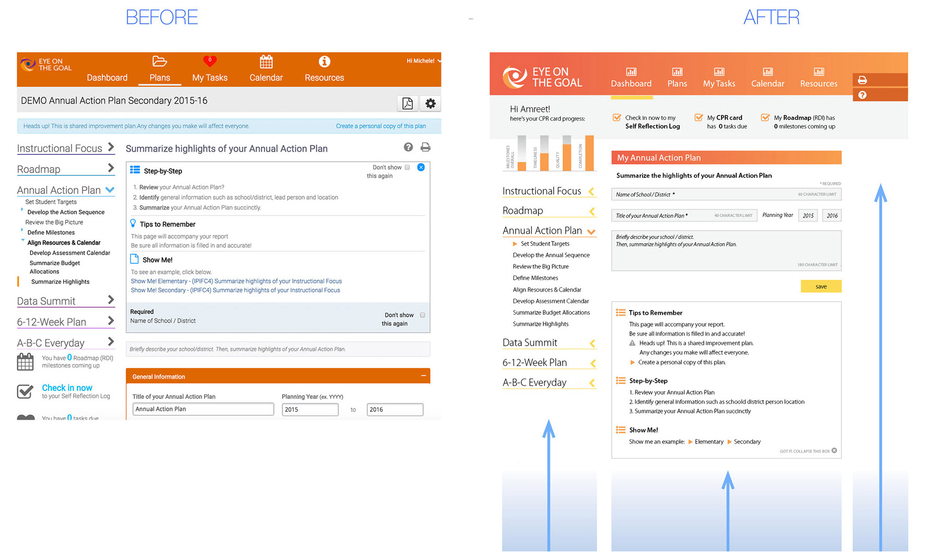Click Create a personal copy of this plan link

click(381, 126)
